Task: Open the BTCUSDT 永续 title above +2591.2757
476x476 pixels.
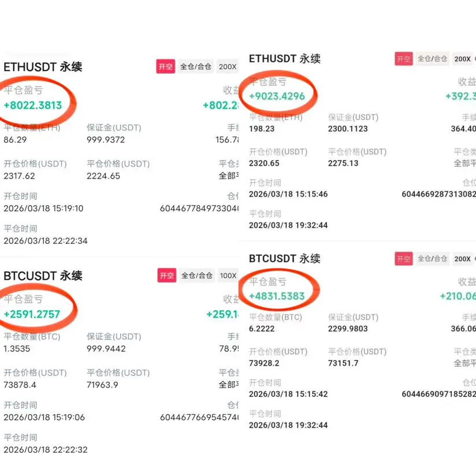Action: point(43,276)
